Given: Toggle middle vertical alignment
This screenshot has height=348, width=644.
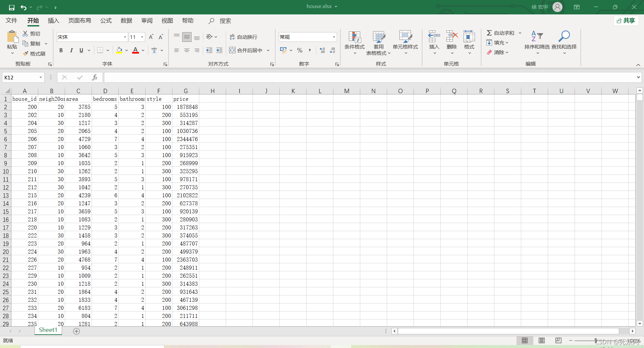Looking at the screenshot, I should 187,37.
